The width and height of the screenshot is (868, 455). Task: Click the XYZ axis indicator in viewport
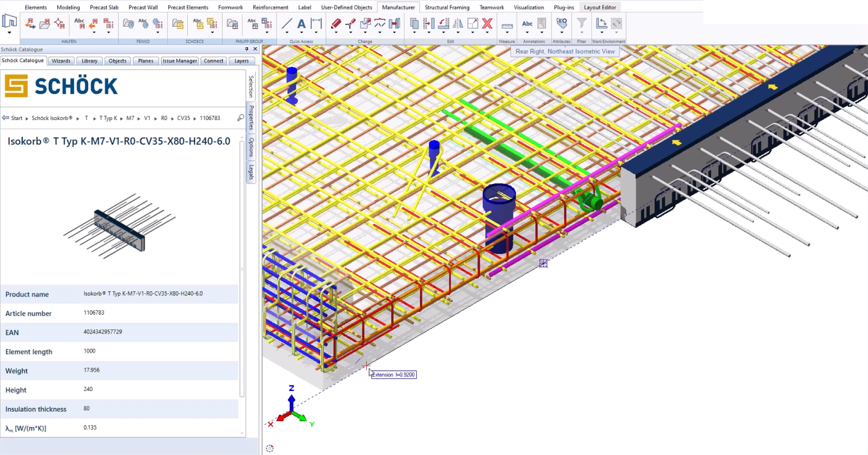point(292,407)
